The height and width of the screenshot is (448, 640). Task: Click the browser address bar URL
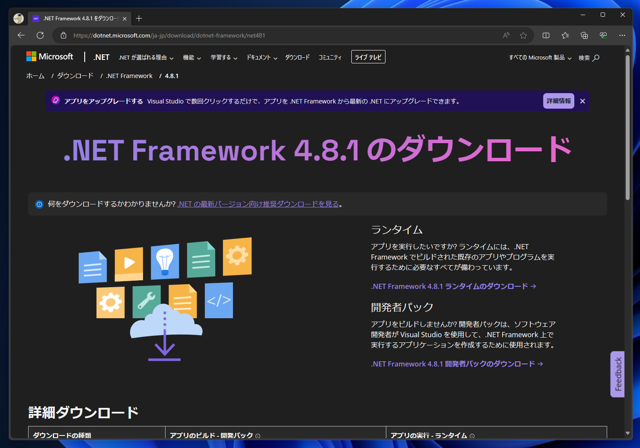[x=169, y=35]
